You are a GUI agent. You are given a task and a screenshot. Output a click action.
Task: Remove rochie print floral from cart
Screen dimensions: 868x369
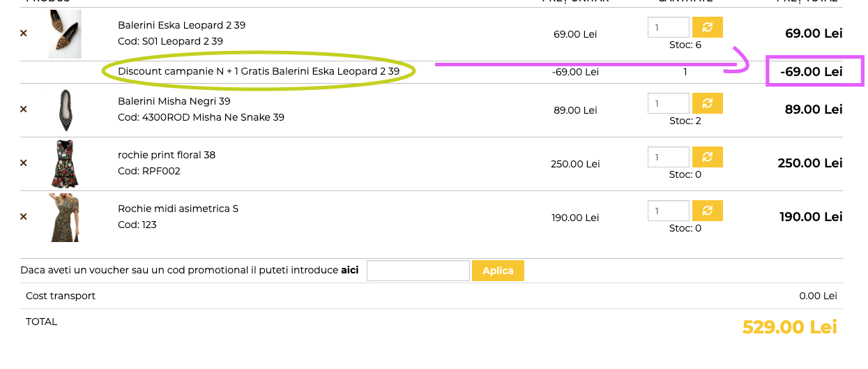point(23,163)
